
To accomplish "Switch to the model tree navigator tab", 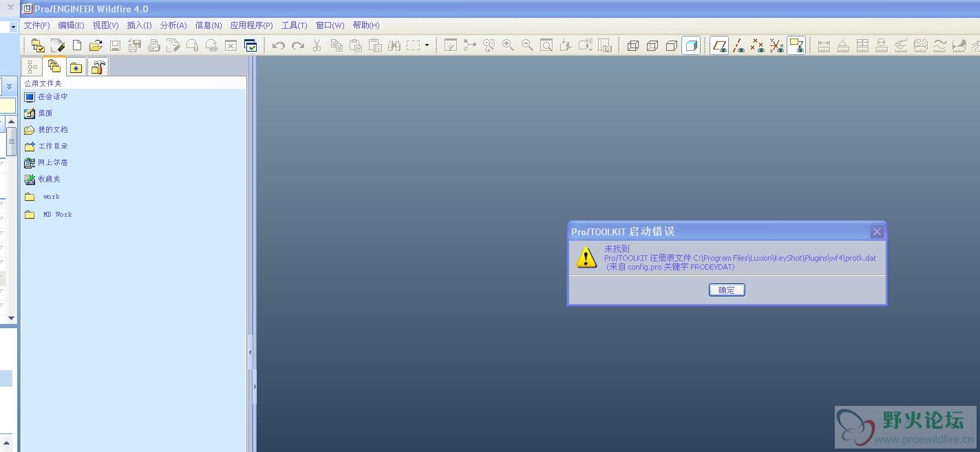I will [x=32, y=67].
